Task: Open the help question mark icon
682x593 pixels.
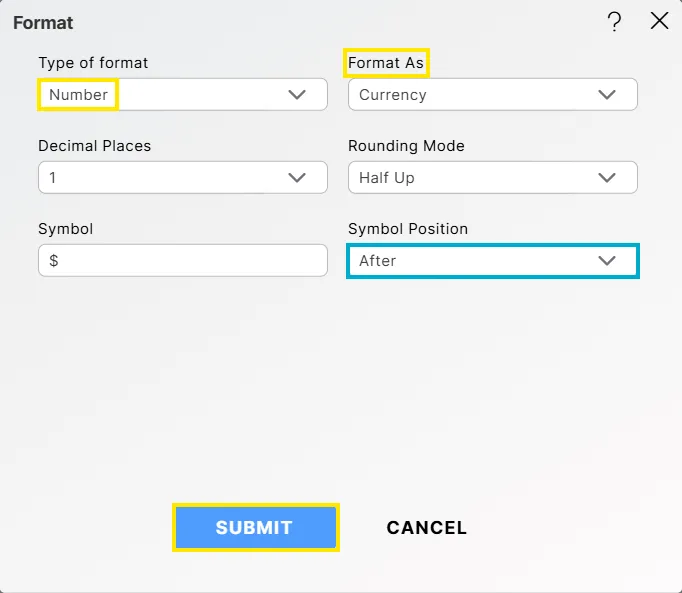Action: 615,22
